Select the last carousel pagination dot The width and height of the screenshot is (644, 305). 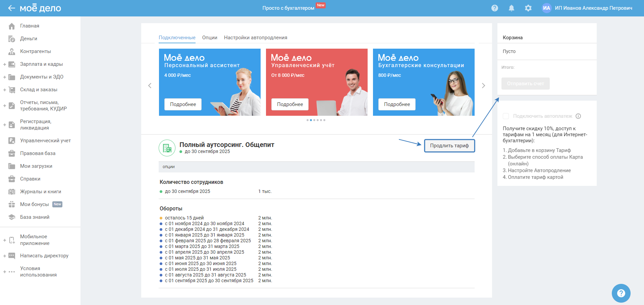tap(324, 120)
